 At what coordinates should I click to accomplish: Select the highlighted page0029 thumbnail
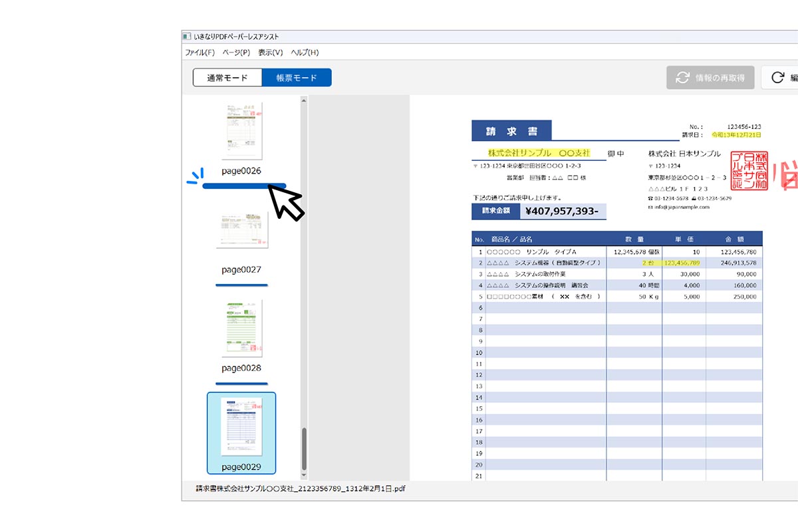coord(241,433)
